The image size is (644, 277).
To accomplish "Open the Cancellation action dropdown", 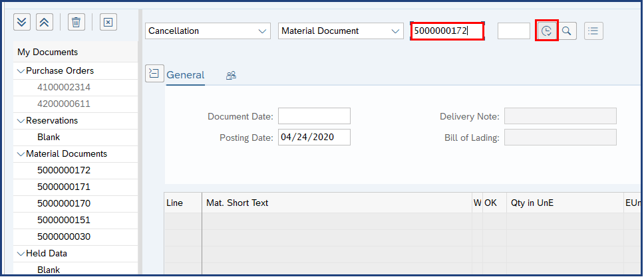I will coord(208,31).
